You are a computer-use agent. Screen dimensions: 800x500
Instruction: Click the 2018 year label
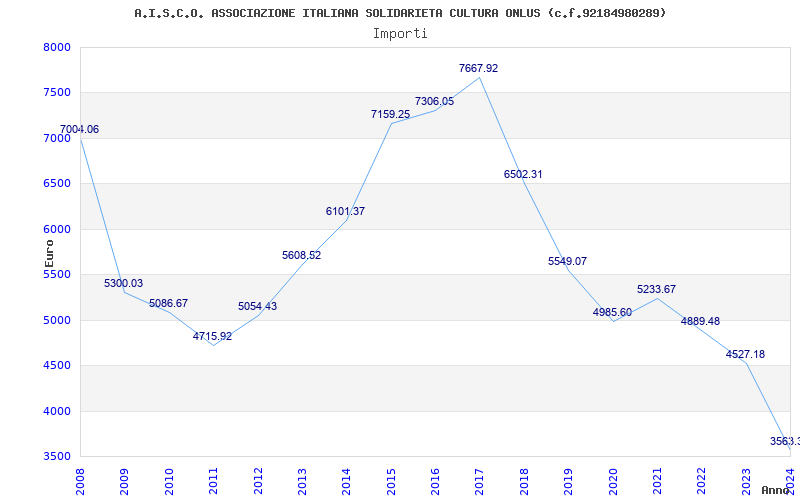(x=524, y=481)
